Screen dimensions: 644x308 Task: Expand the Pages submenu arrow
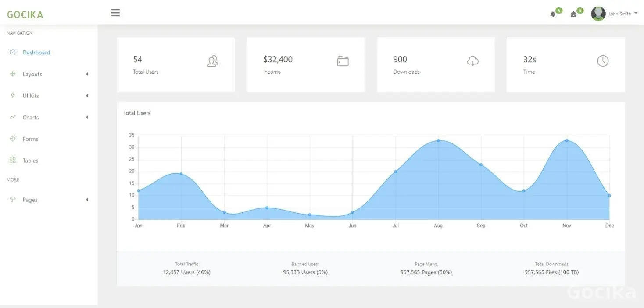tap(87, 200)
